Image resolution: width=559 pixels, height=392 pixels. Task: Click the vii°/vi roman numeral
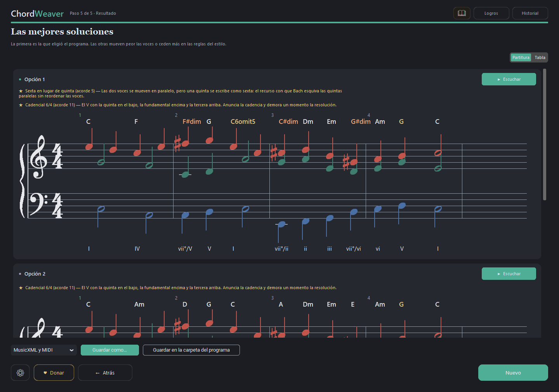[x=354, y=249]
